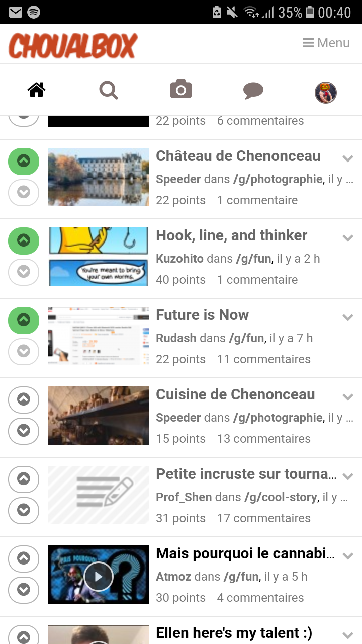Downvote the Future is Now post
This screenshot has height=644, width=362.
click(x=24, y=351)
